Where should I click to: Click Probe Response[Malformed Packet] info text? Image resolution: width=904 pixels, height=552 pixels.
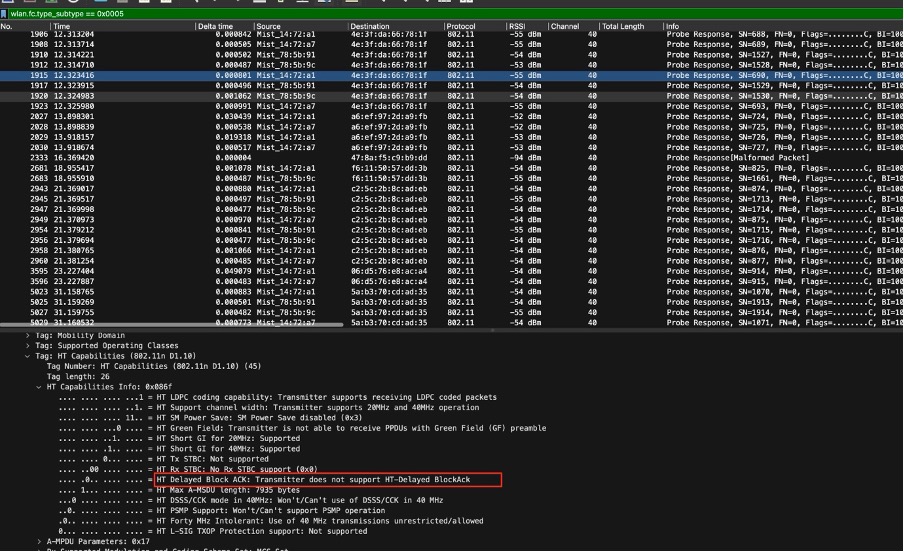[x=738, y=158]
